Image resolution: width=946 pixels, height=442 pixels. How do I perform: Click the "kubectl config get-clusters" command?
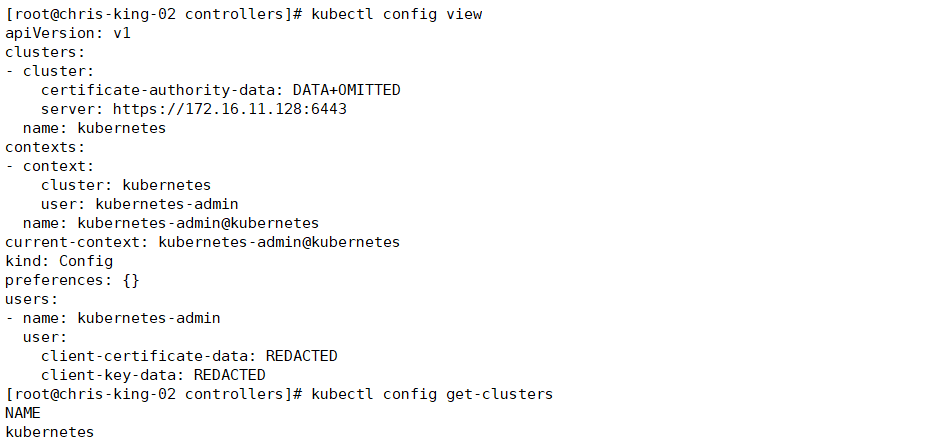432,394
